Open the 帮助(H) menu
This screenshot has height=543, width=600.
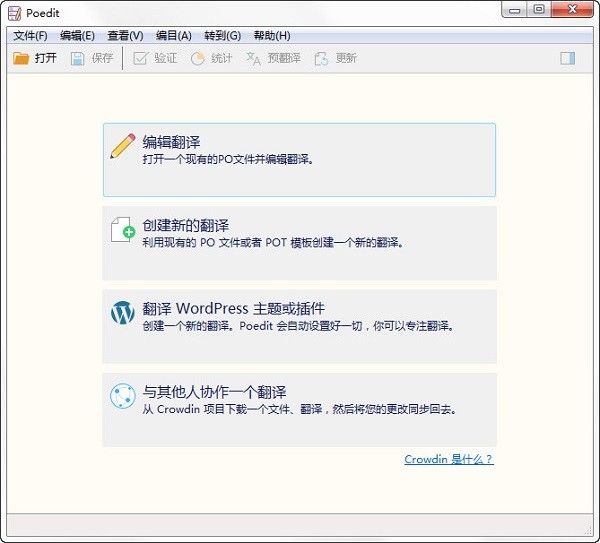[x=271, y=36]
